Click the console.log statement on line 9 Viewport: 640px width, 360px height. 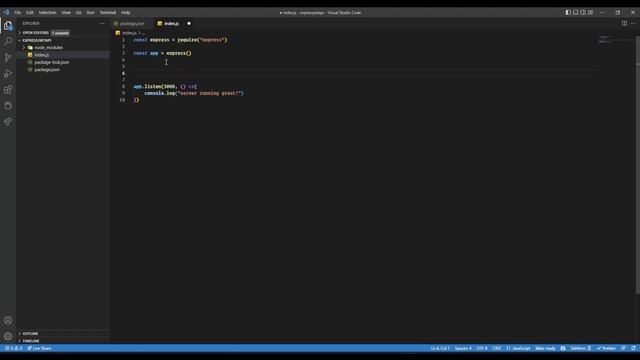pyautogui.click(x=194, y=93)
